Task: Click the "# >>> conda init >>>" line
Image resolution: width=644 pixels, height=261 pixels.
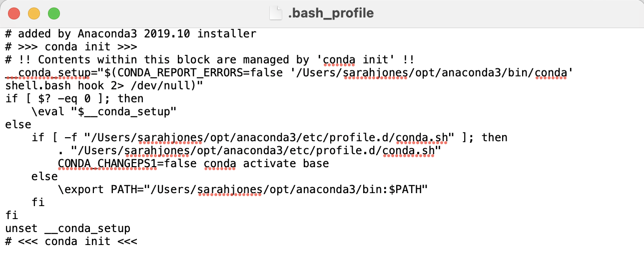Action: pos(71,47)
